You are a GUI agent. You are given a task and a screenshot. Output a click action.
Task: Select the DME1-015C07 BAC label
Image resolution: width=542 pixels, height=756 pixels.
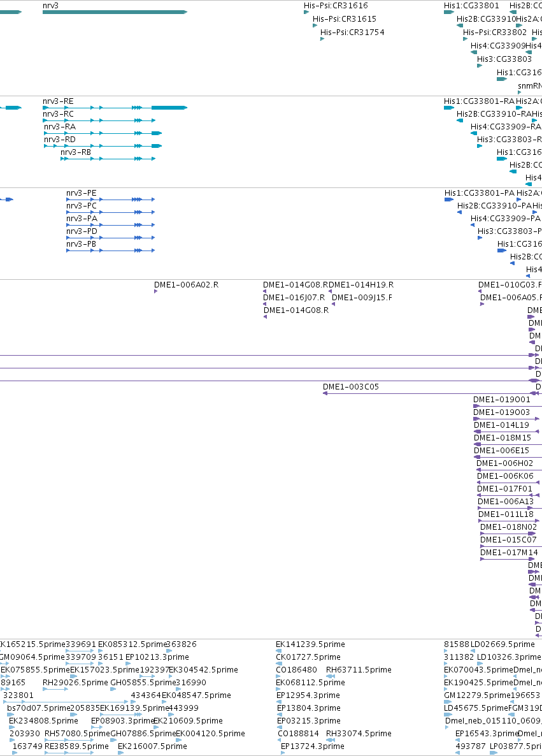(x=508, y=540)
